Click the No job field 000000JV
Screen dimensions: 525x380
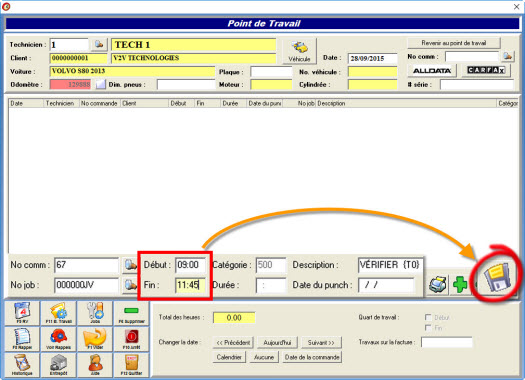click(x=86, y=285)
